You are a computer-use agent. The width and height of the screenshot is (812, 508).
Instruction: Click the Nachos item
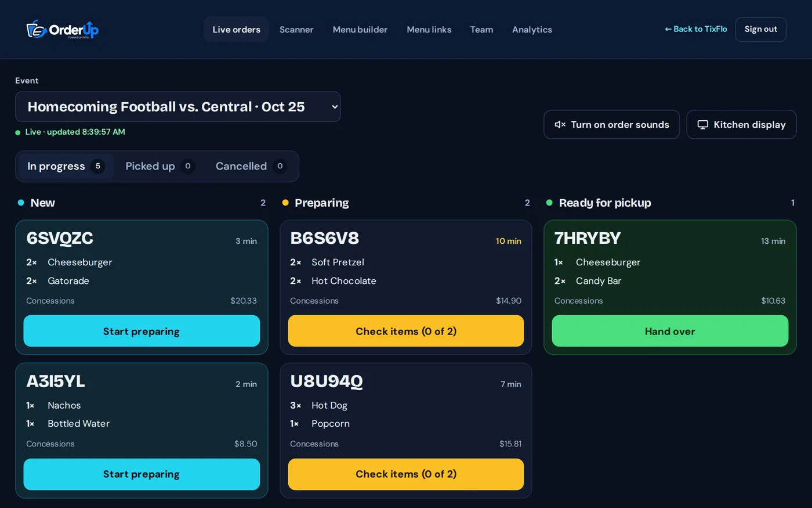64,405
